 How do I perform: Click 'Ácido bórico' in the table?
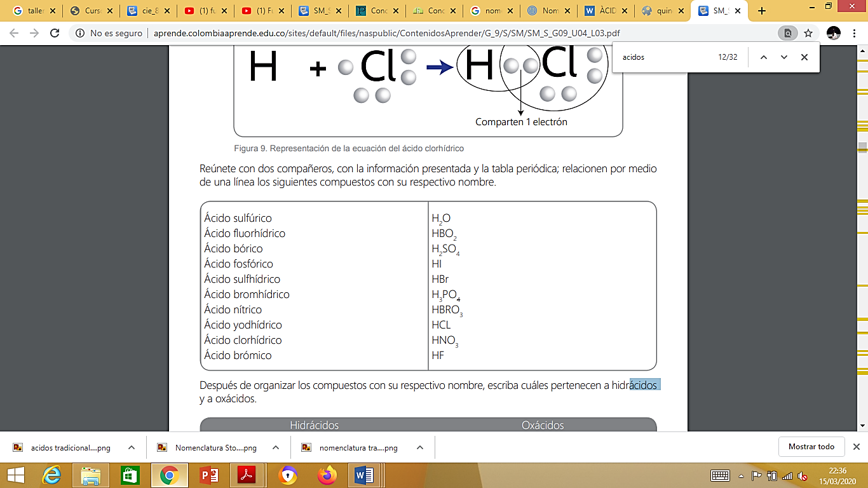(x=233, y=248)
